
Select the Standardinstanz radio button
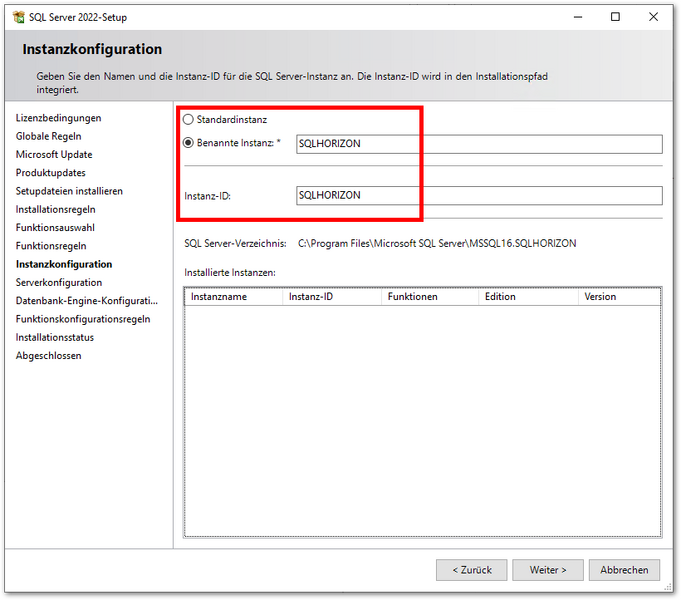[x=189, y=120]
